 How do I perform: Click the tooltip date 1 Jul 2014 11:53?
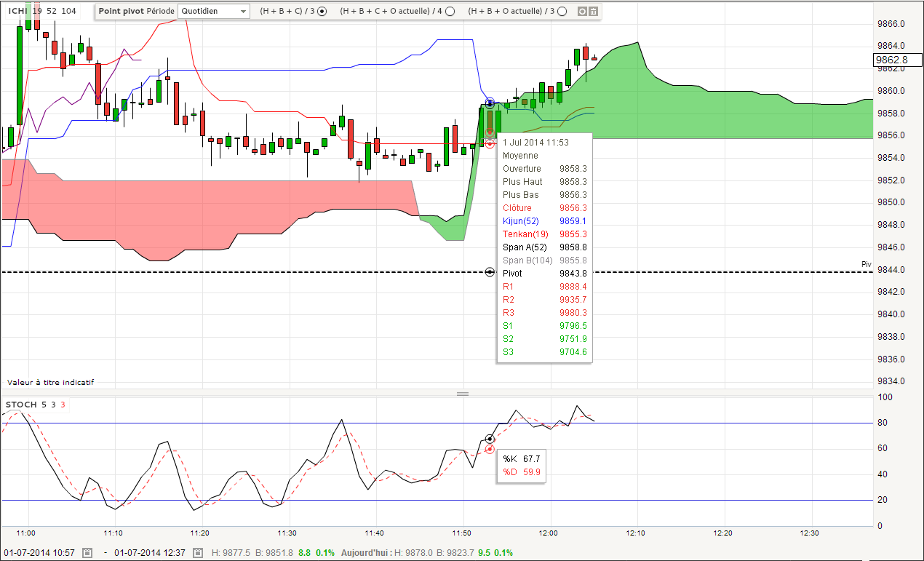(x=535, y=142)
